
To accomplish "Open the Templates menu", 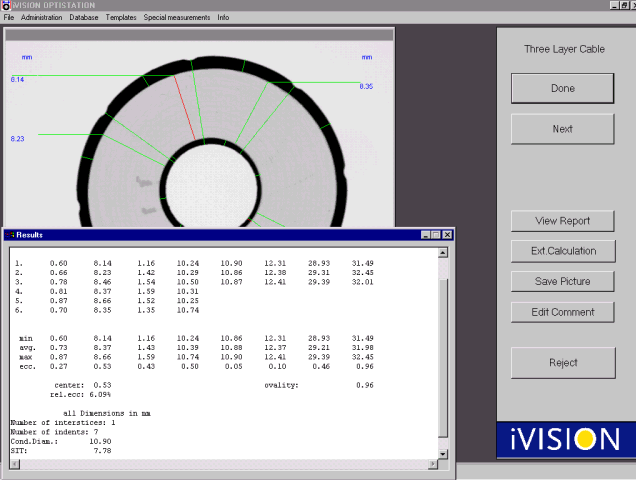I will [121, 18].
